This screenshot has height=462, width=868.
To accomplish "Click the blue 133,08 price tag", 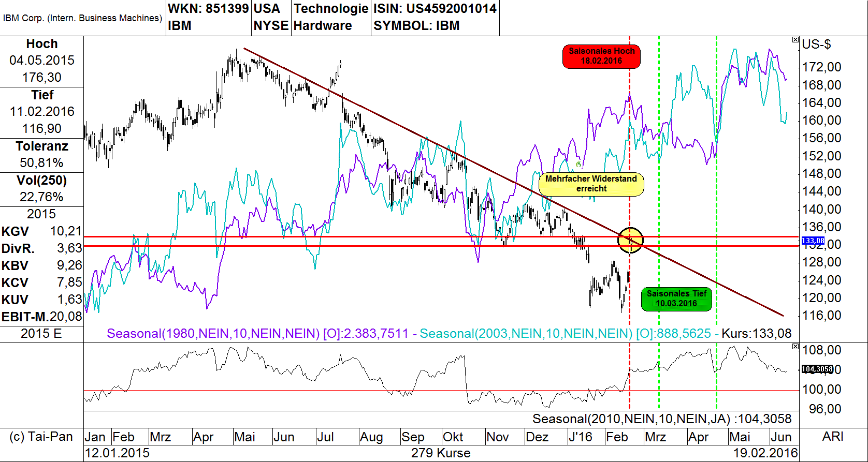I will click(813, 241).
